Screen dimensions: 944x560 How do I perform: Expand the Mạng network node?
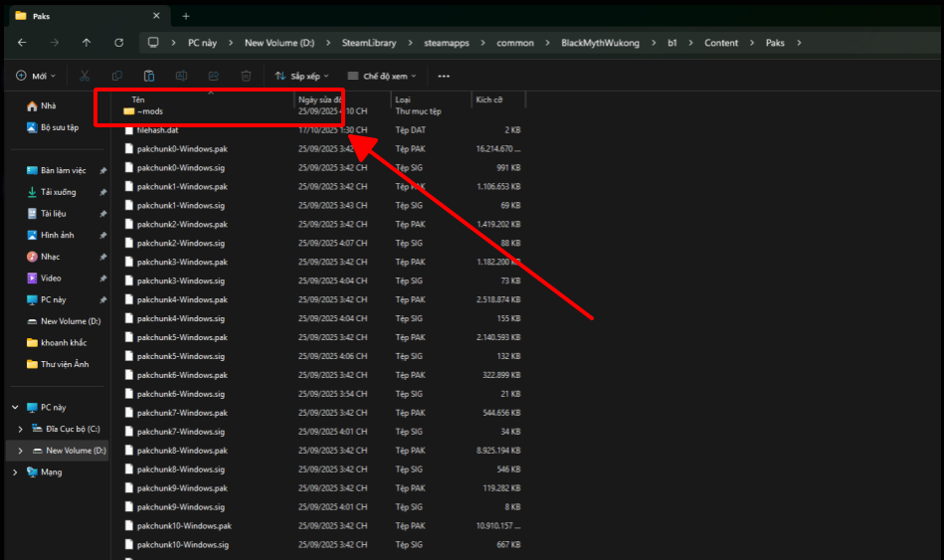point(14,472)
